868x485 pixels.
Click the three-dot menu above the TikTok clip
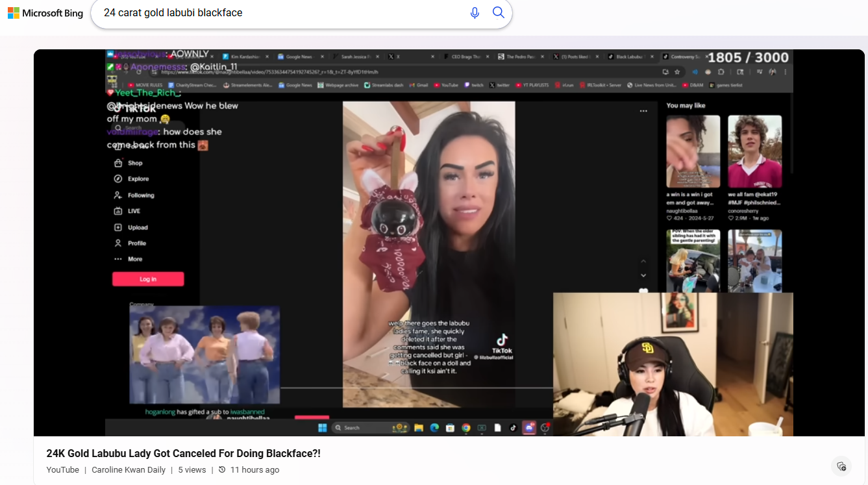(643, 111)
